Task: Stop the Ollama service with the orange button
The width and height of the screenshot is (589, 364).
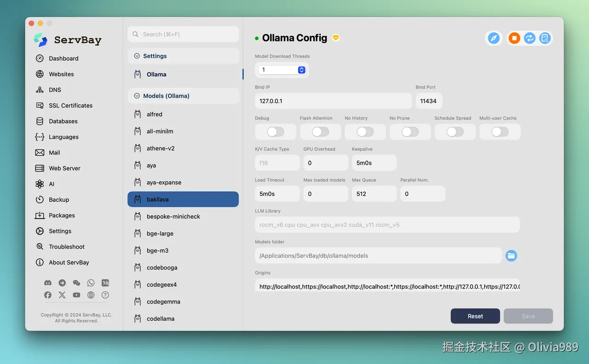Action: tap(514, 38)
